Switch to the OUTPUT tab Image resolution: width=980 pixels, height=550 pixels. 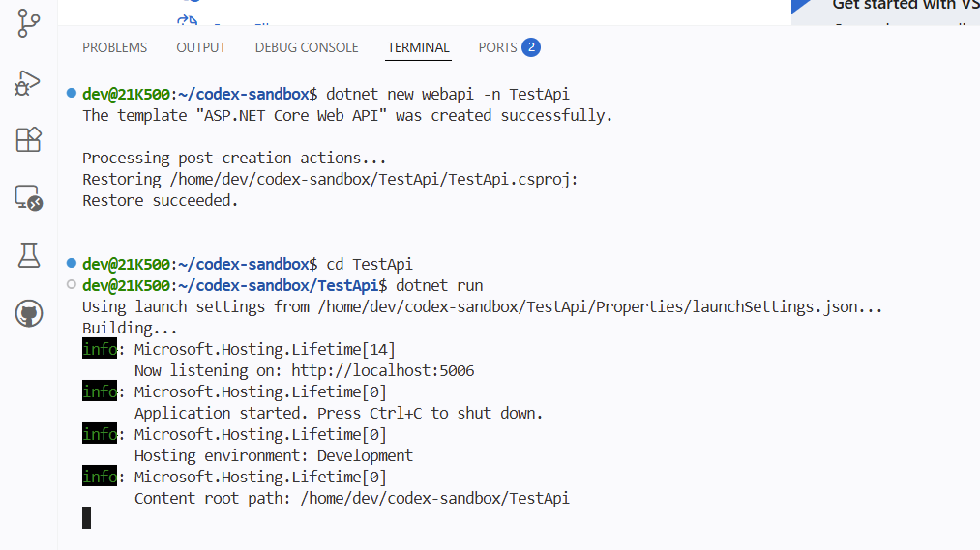pyautogui.click(x=200, y=47)
